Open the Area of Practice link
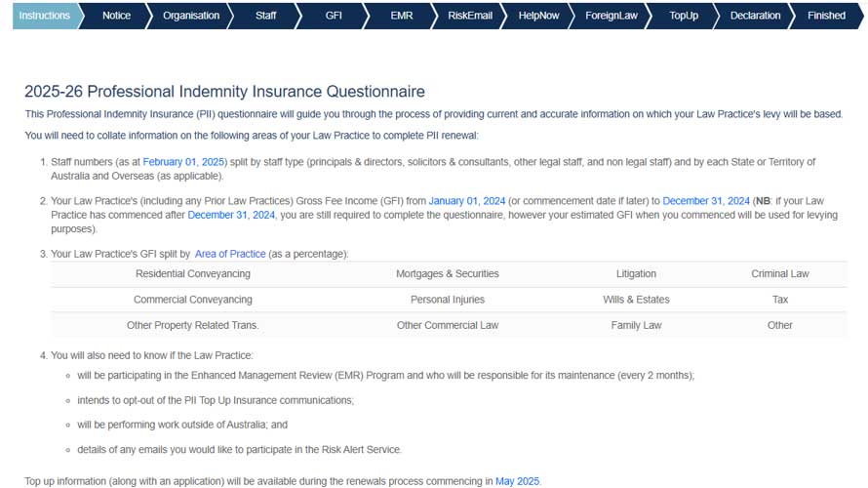868x488 pixels. point(230,254)
